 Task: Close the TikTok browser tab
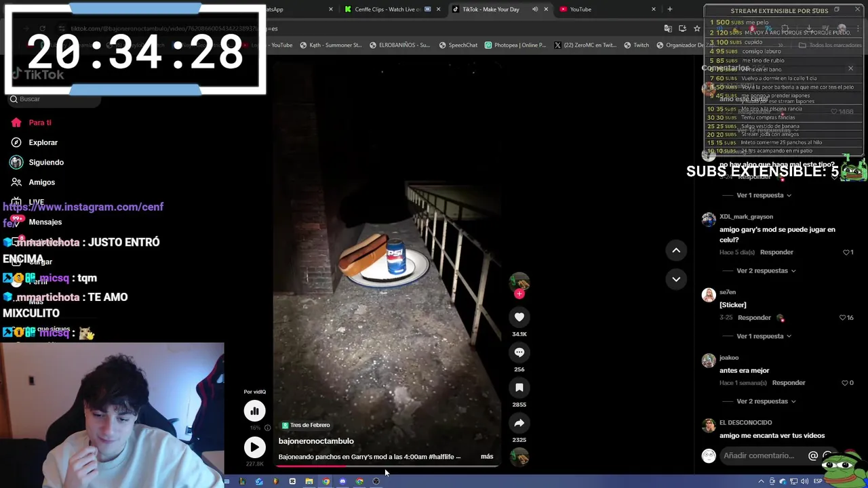click(546, 9)
